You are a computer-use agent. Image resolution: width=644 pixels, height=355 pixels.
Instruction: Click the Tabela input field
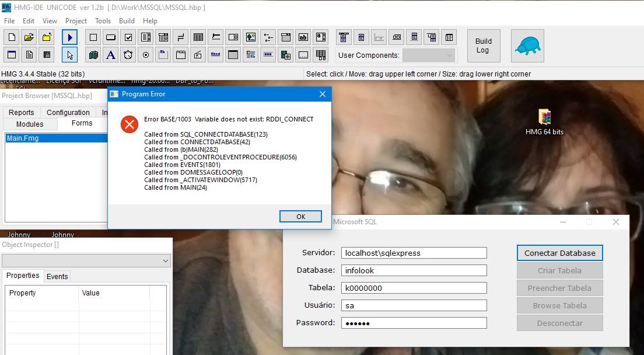(x=414, y=288)
